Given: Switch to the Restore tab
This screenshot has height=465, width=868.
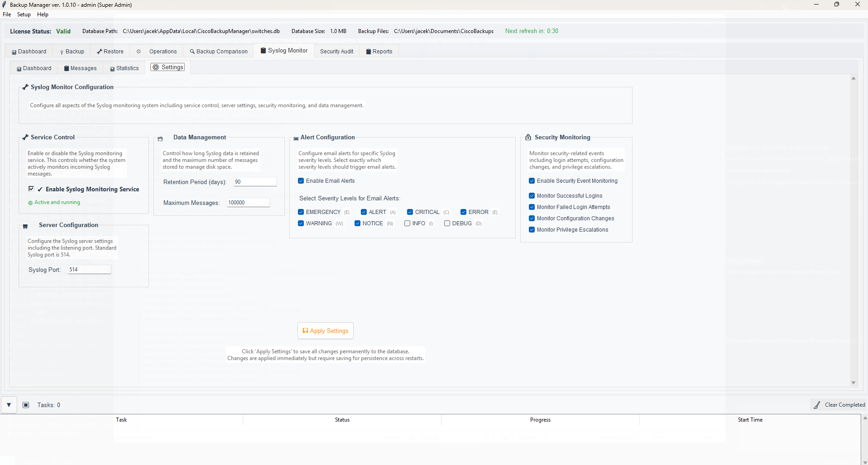Looking at the screenshot, I should [110, 52].
